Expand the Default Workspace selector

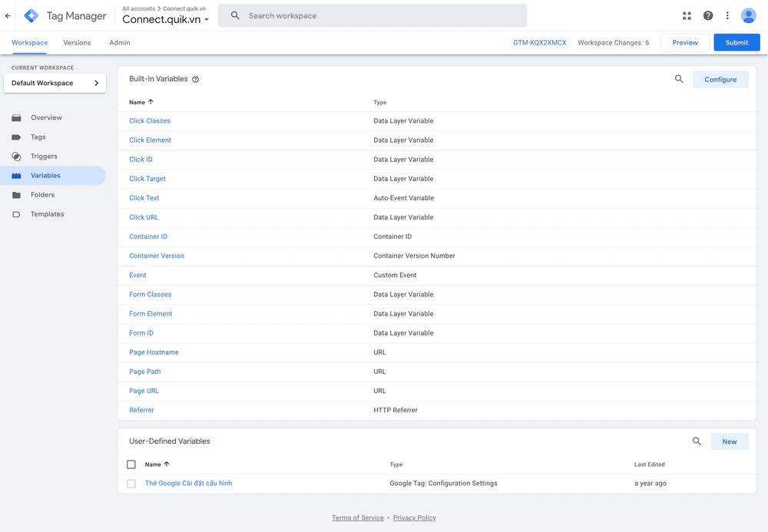[x=55, y=83]
